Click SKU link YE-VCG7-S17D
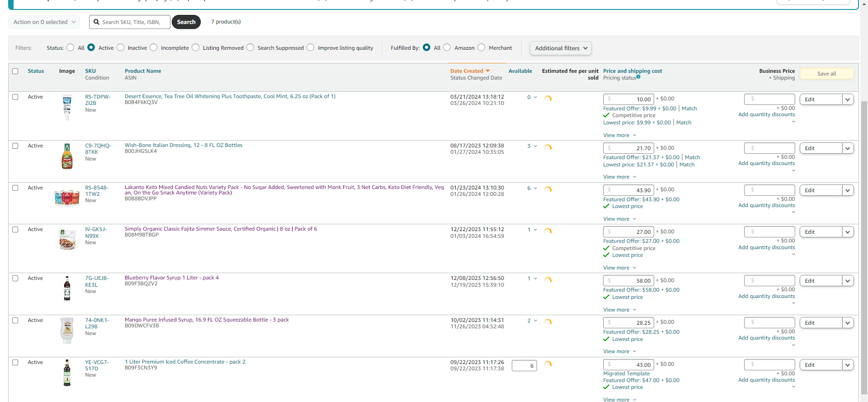 click(x=97, y=365)
